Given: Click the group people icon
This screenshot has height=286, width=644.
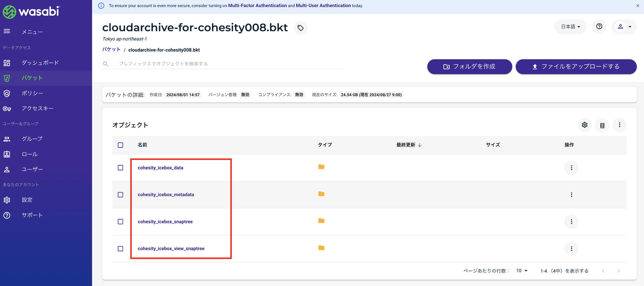Looking at the screenshot, I should 7,139.
